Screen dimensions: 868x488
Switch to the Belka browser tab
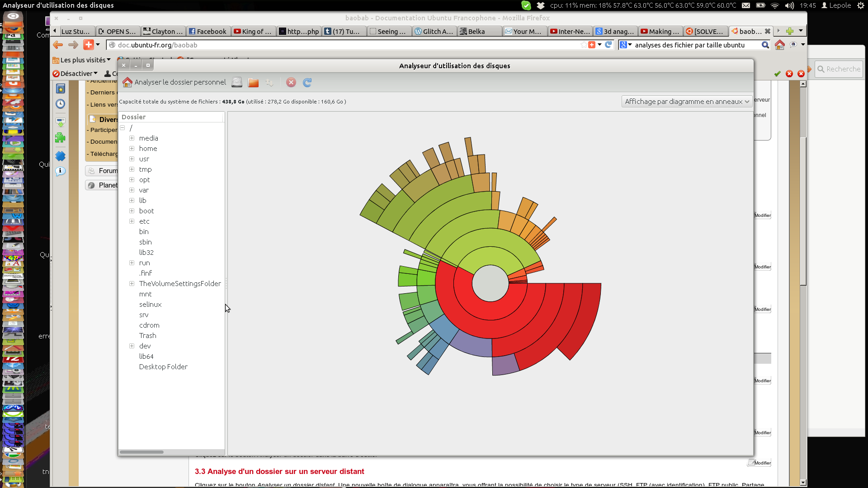click(x=476, y=31)
